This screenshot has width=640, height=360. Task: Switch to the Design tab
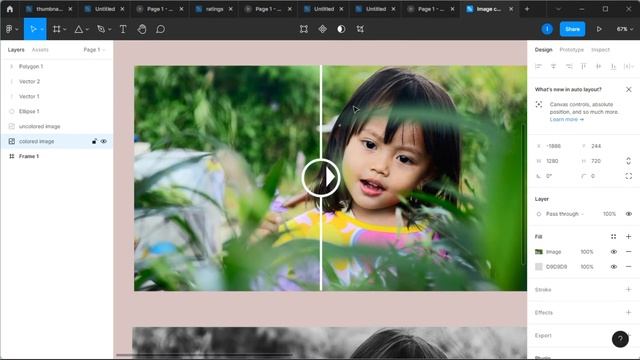coord(543,50)
